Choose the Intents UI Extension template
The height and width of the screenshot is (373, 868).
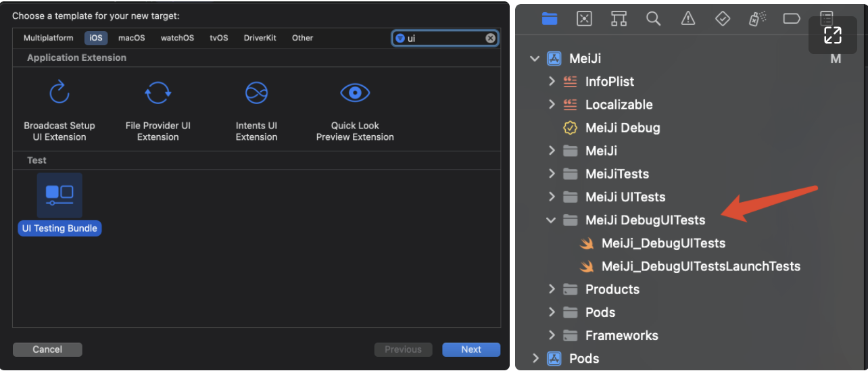256,110
